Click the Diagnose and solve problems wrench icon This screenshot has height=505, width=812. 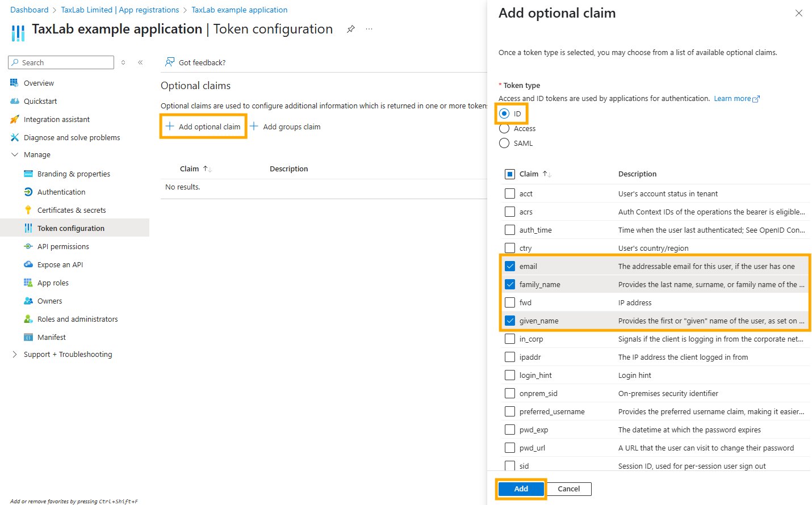pyautogui.click(x=14, y=137)
